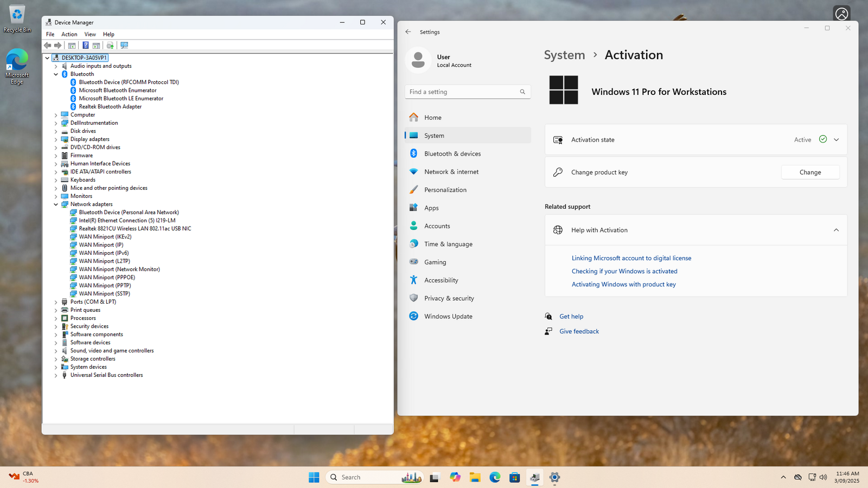
Task: Click Device Manager taskbar icon
Action: click(x=535, y=477)
